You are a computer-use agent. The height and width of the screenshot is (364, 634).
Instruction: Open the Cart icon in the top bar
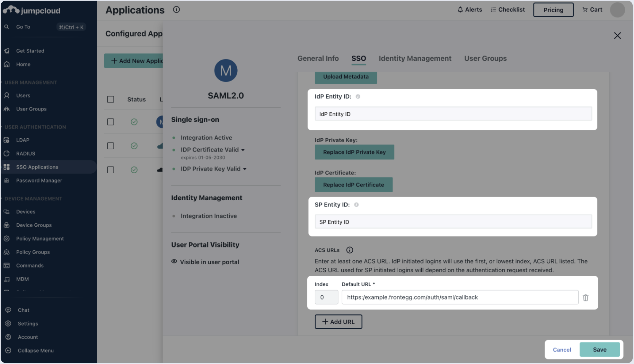click(x=585, y=10)
